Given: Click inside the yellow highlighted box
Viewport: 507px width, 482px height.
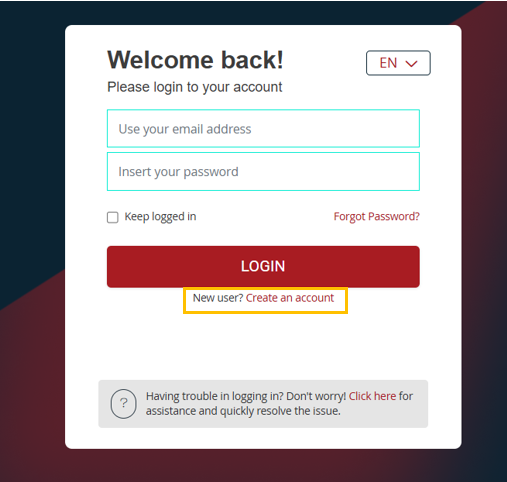Looking at the screenshot, I should pos(265,300).
